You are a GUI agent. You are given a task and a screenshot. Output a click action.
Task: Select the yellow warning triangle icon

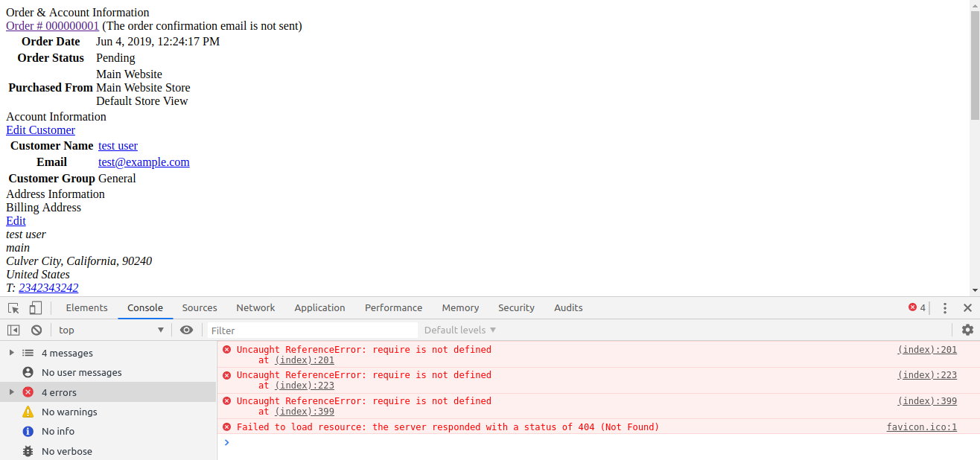pyautogui.click(x=28, y=412)
